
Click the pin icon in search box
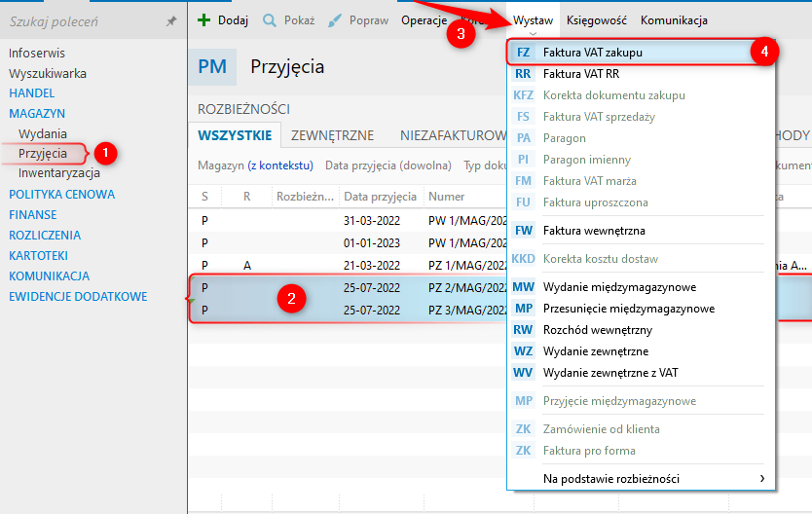(171, 21)
